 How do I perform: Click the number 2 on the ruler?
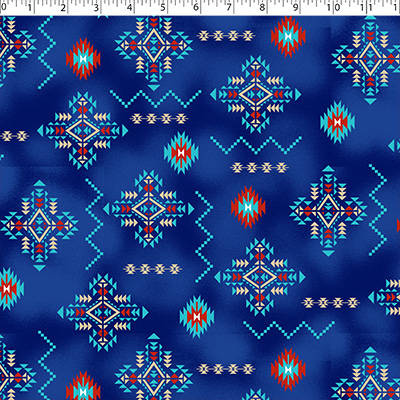[x=63, y=7]
